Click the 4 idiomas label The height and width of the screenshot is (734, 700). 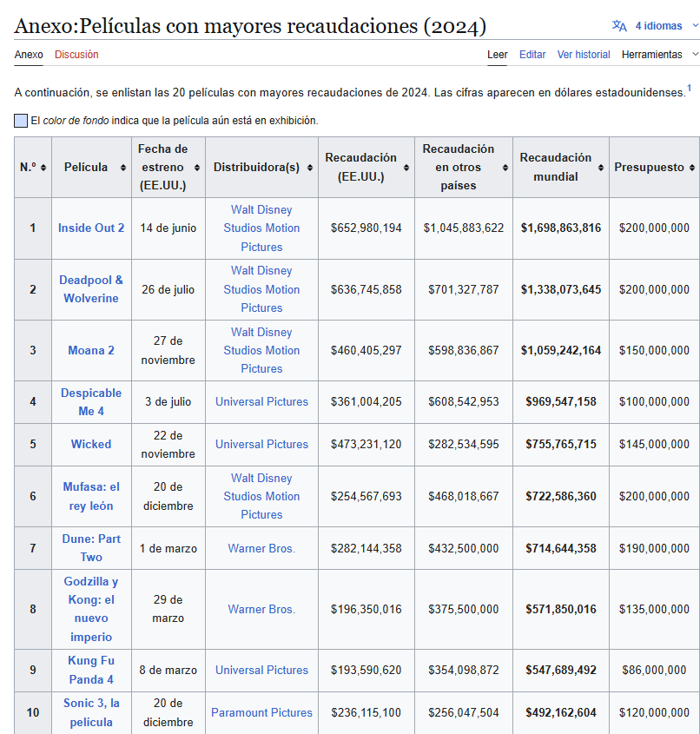(658, 26)
